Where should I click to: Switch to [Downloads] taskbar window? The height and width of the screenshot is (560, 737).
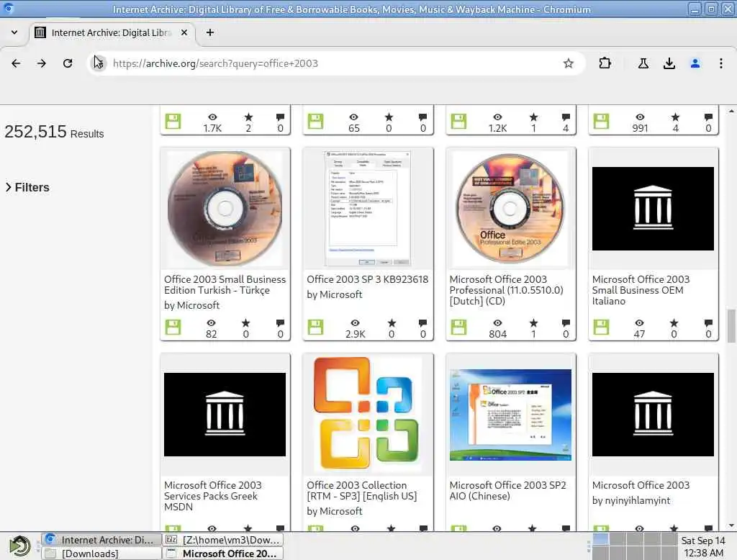tap(101, 554)
